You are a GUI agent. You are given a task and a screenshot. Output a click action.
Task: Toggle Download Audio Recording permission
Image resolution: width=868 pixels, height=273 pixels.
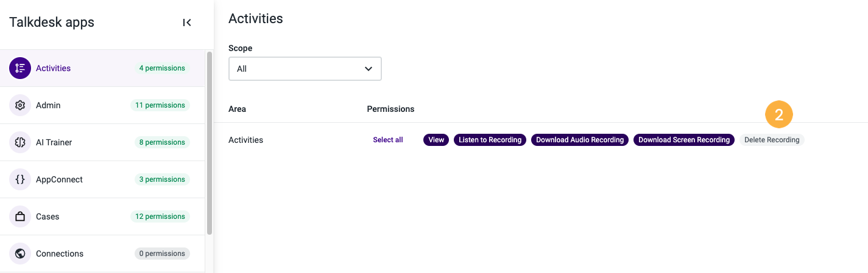click(580, 140)
